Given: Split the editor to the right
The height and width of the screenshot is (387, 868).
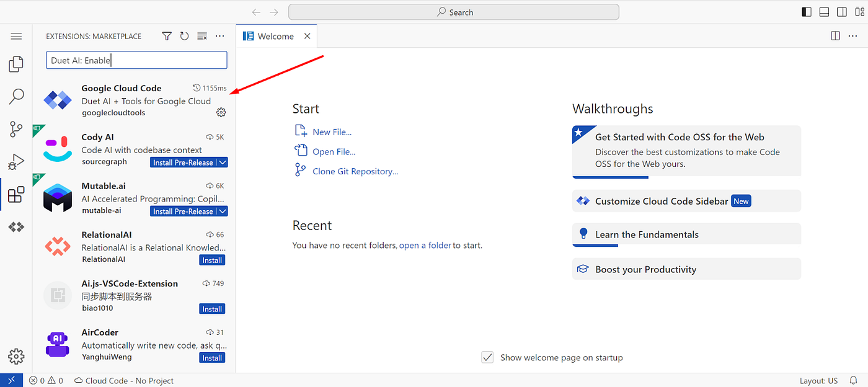Looking at the screenshot, I should point(836,36).
